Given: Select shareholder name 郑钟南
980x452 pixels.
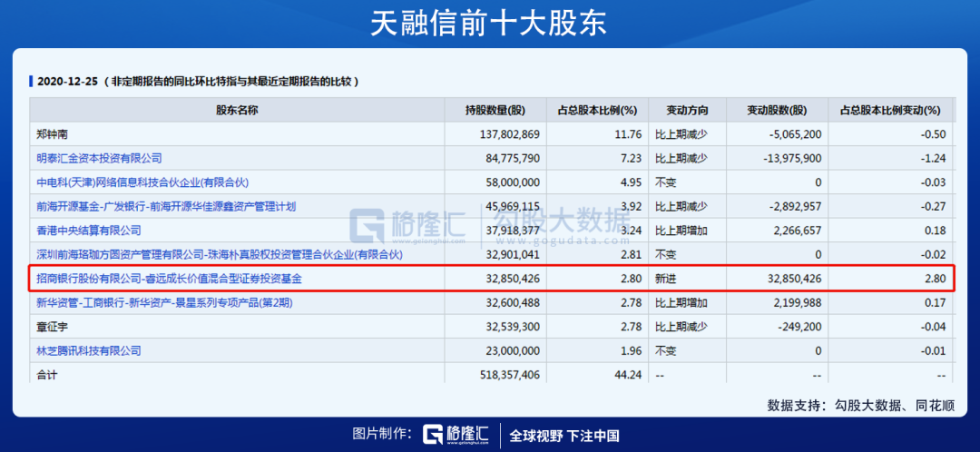Looking at the screenshot, I should (x=53, y=133).
